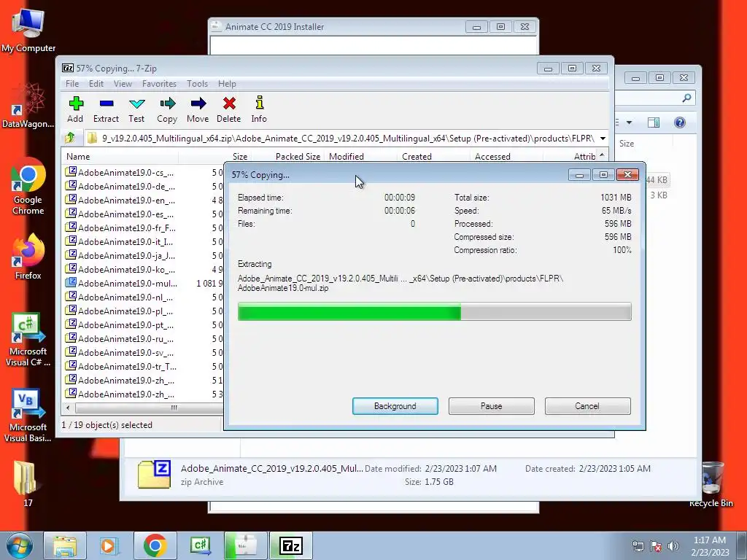Viewport: 747px width, 560px height.
Task: Click the horizontal scrollbar in file list
Action: (x=149, y=408)
